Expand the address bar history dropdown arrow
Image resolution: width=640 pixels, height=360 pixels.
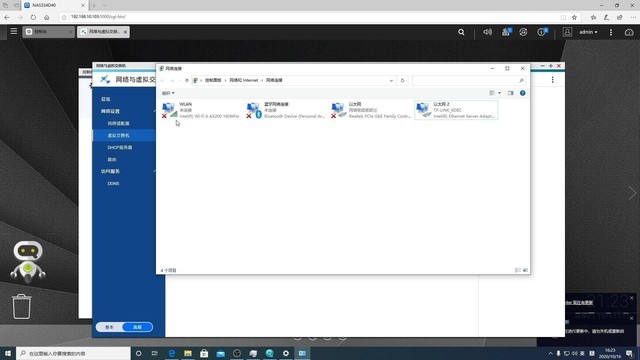coord(391,80)
